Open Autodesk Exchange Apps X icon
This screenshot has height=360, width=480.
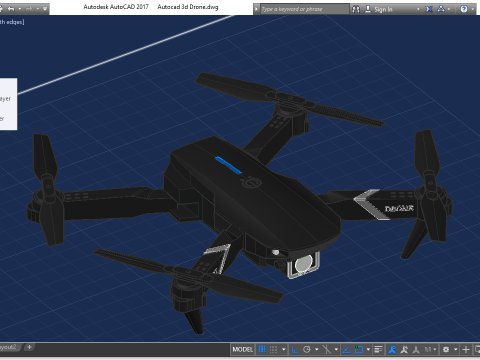click(x=429, y=9)
